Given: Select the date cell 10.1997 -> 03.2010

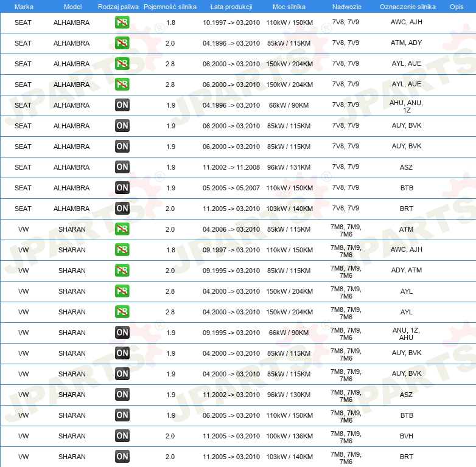Looking at the screenshot, I should tap(231, 22).
